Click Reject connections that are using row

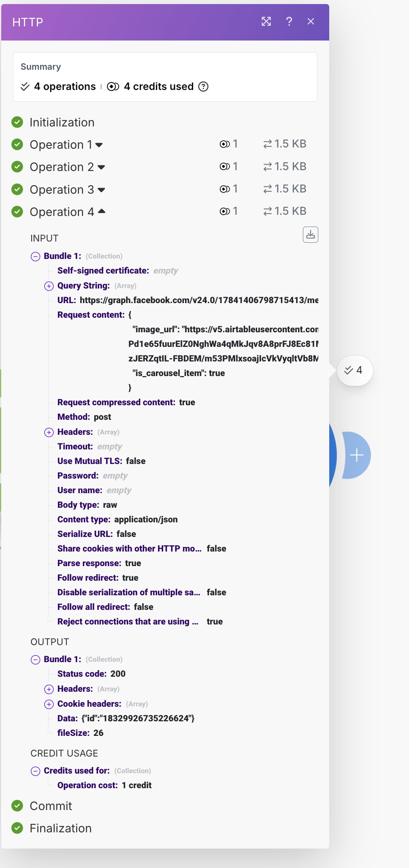140,622
